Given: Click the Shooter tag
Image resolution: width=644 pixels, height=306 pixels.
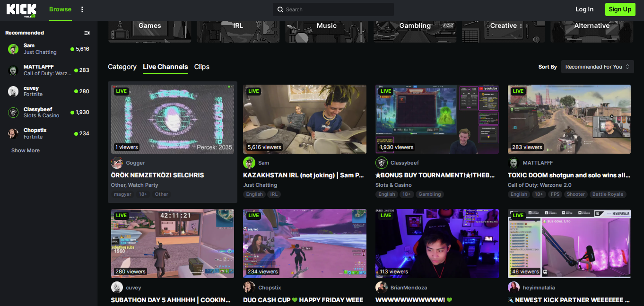Looking at the screenshot, I should click(576, 194).
